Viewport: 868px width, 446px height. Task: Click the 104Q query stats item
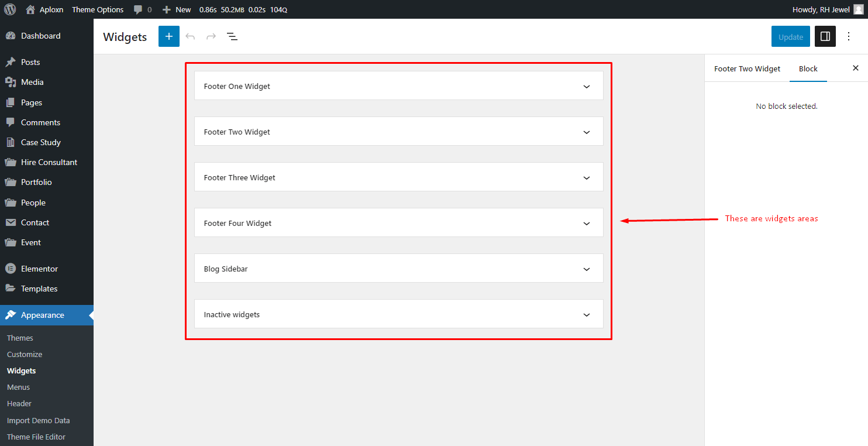click(x=278, y=9)
